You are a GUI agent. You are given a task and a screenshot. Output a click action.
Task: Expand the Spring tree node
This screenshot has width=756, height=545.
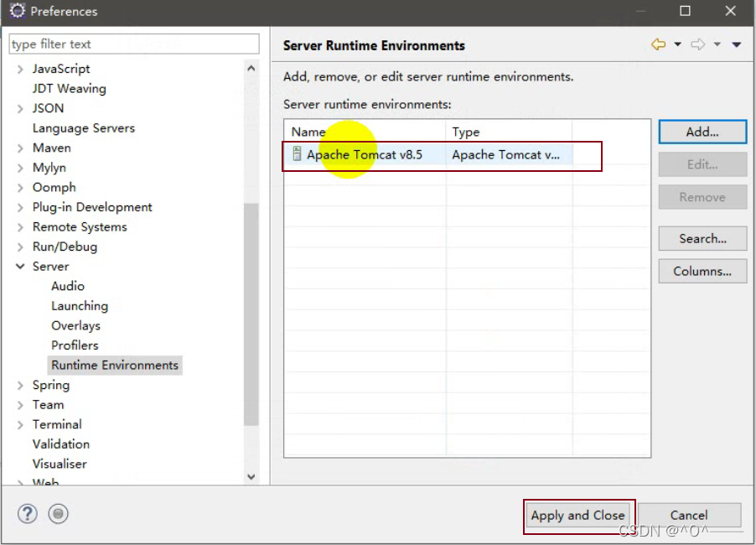(20, 386)
